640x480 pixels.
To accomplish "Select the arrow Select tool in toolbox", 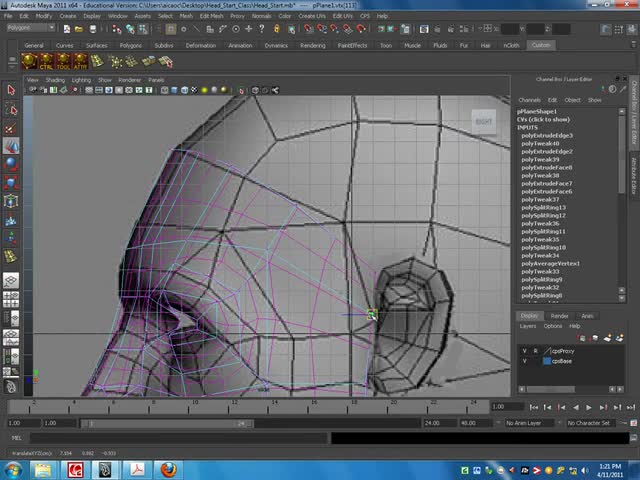I will click(11, 91).
